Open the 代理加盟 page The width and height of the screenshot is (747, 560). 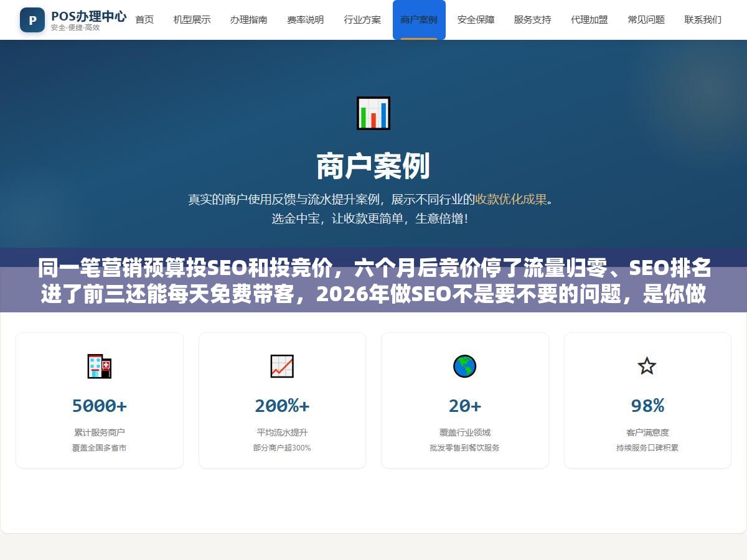pos(590,20)
